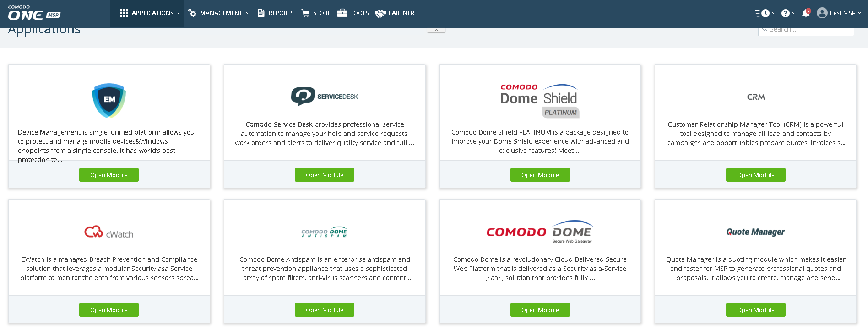868x335 pixels.
Task: Click the Comodo Dome Secure Web Gateway logo
Action: coord(540,232)
